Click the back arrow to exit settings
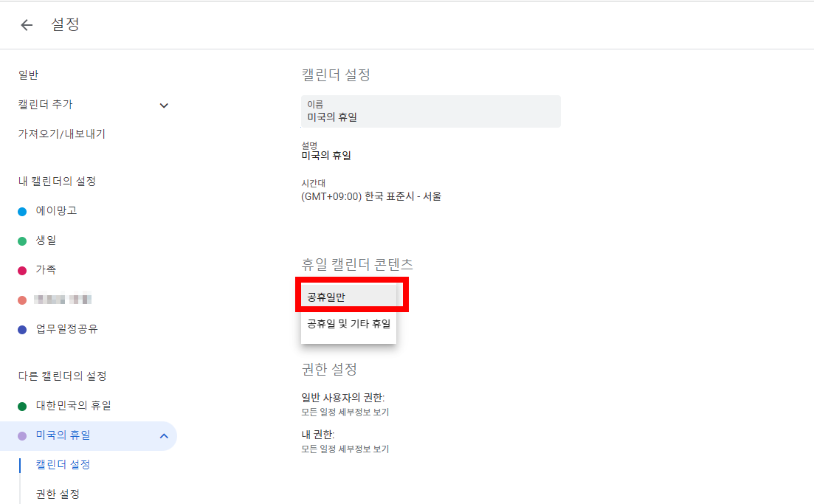The image size is (814, 504). click(26, 24)
